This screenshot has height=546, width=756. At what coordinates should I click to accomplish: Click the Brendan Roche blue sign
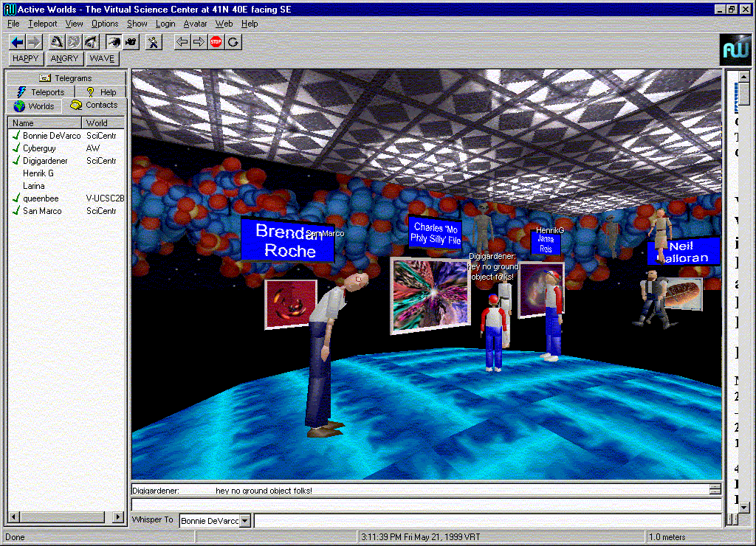pos(288,241)
